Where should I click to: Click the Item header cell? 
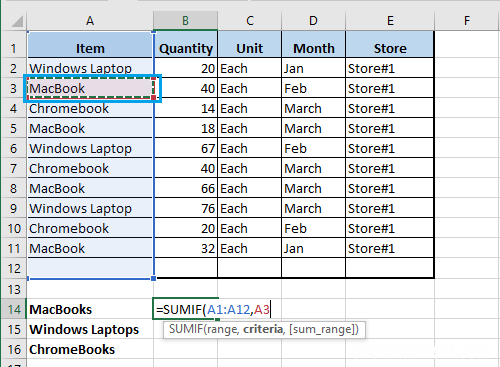point(90,45)
